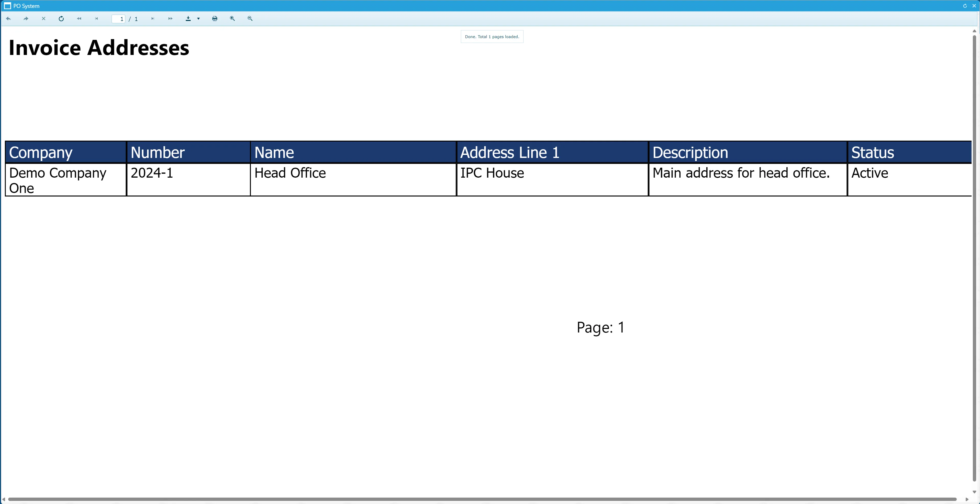The image size is (980, 504).
Task: Refresh the report with the circular arrow
Action: tap(61, 18)
